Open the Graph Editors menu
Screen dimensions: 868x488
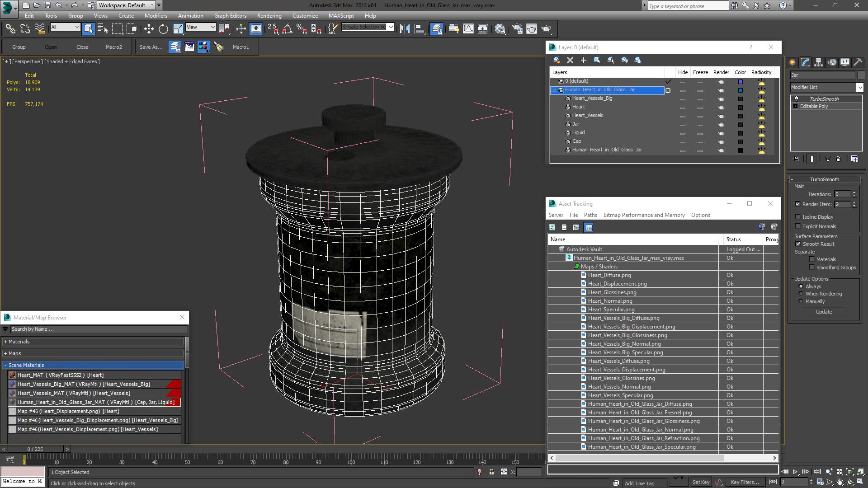click(230, 16)
